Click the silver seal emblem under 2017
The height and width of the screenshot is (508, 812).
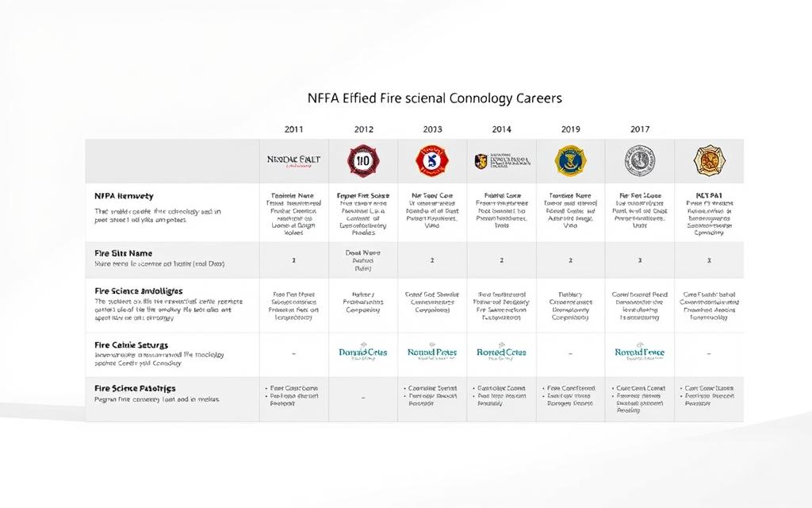[639, 160]
